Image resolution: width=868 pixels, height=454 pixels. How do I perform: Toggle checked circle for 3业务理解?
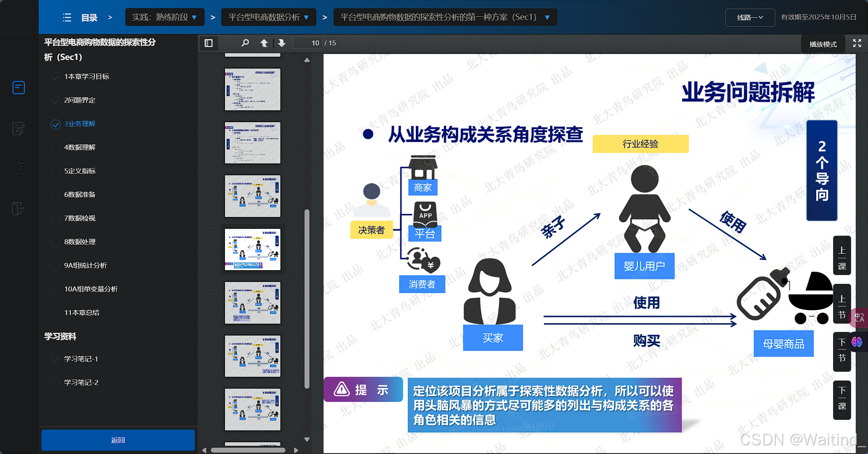(x=55, y=124)
